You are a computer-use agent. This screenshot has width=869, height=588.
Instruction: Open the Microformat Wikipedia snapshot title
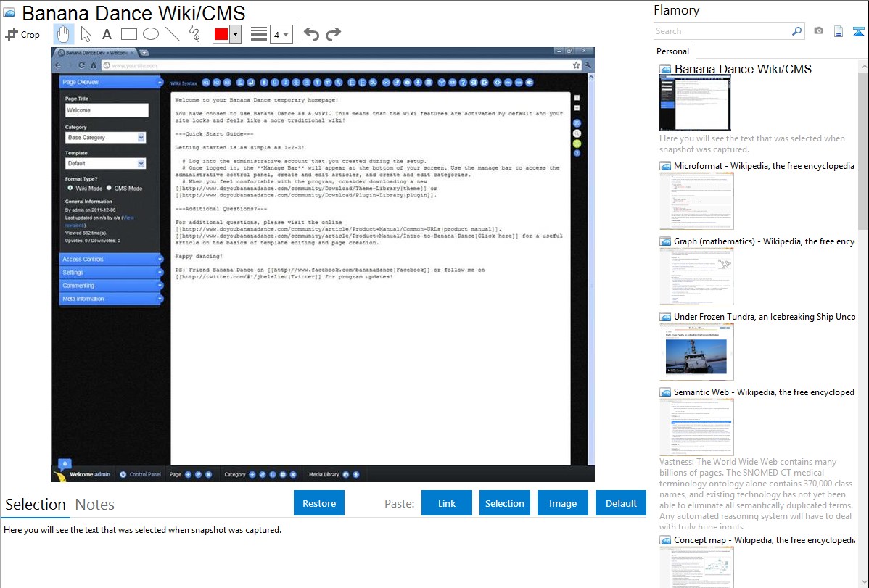point(764,166)
